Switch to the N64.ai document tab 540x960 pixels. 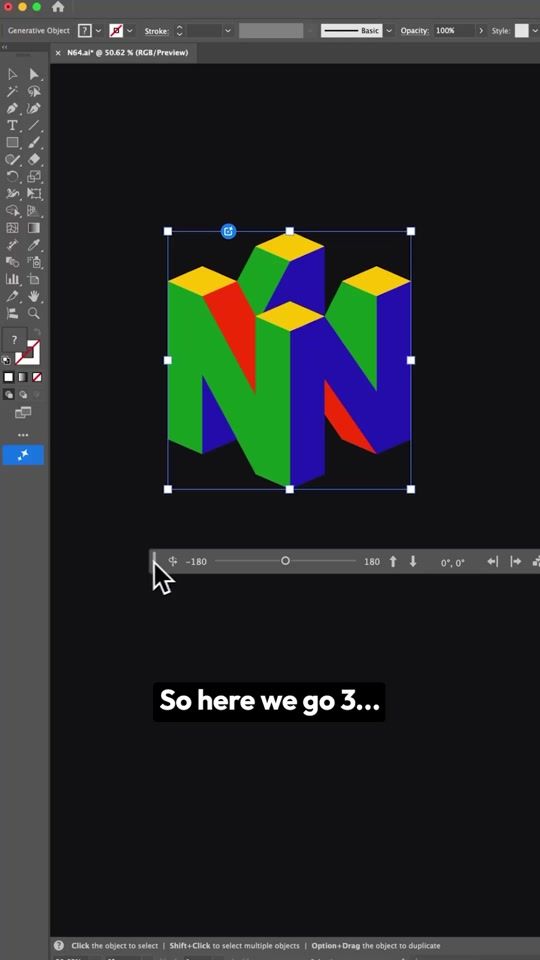(x=127, y=53)
